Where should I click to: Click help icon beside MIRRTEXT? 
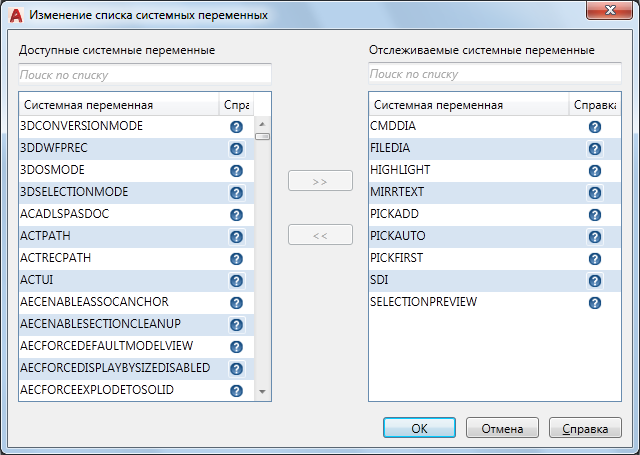pos(594,192)
